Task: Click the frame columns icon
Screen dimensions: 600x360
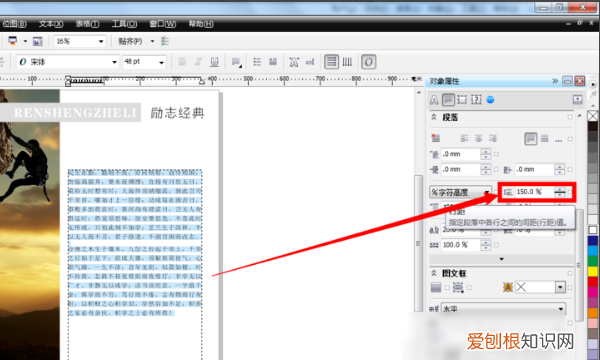Action: tap(458, 287)
